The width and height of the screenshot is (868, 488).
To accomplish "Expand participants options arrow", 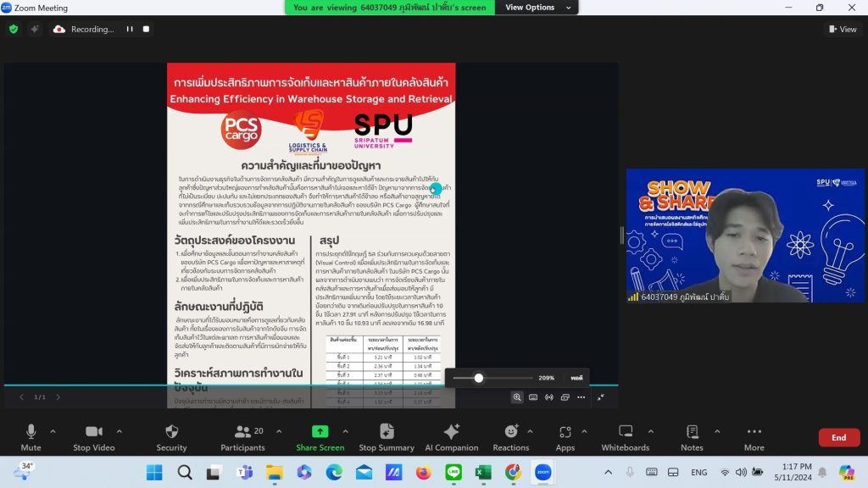I will [278, 431].
